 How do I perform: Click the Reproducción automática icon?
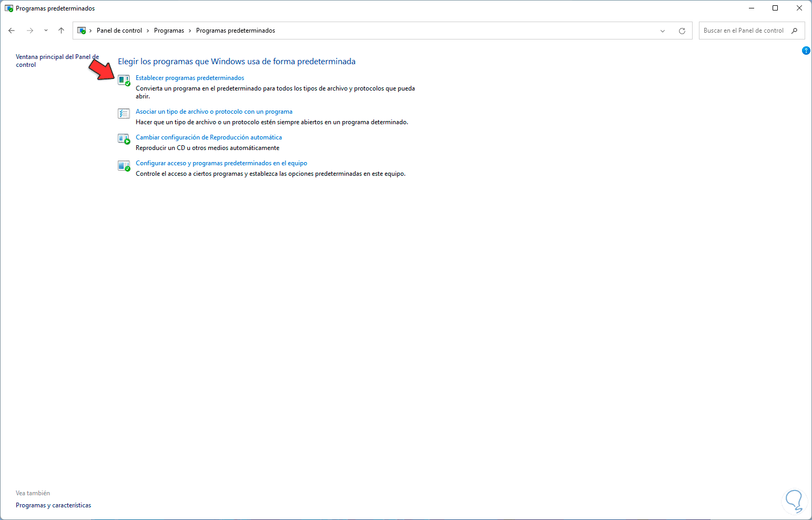[124, 139]
